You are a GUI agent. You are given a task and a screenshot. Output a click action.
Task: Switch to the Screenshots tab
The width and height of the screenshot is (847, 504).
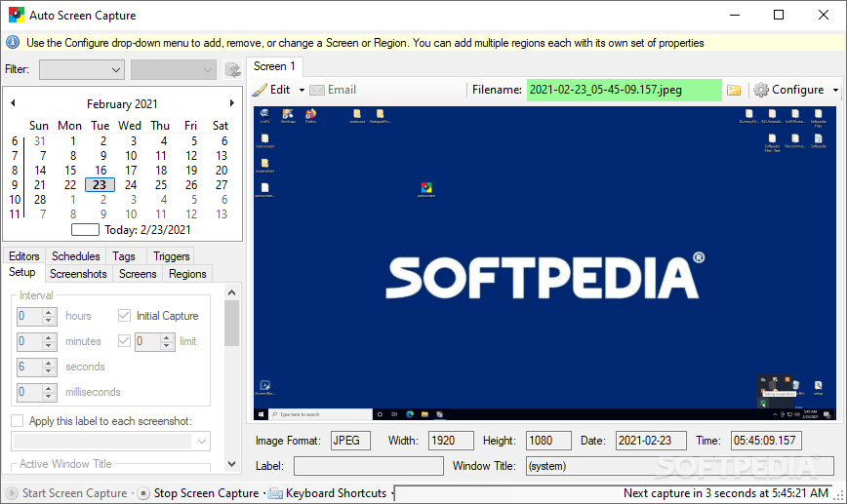tap(78, 274)
